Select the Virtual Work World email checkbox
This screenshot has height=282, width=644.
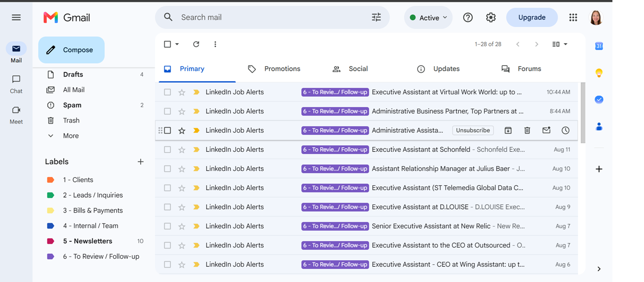pos(167,92)
